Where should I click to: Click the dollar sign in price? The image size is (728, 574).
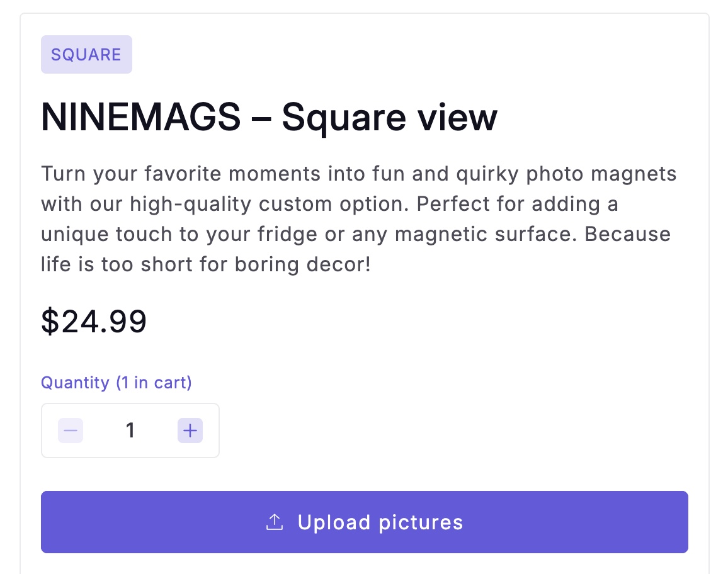[48, 321]
